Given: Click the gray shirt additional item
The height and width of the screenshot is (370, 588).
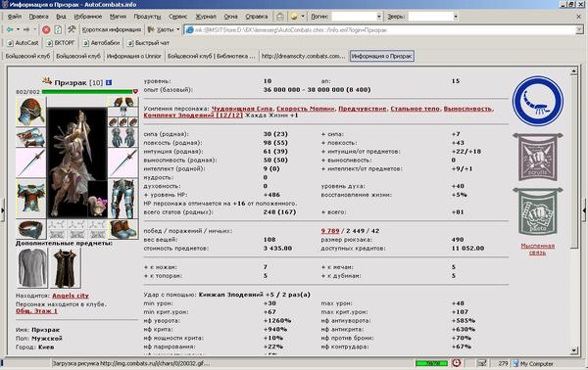Looking at the screenshot, I should [x=32, y=268].
